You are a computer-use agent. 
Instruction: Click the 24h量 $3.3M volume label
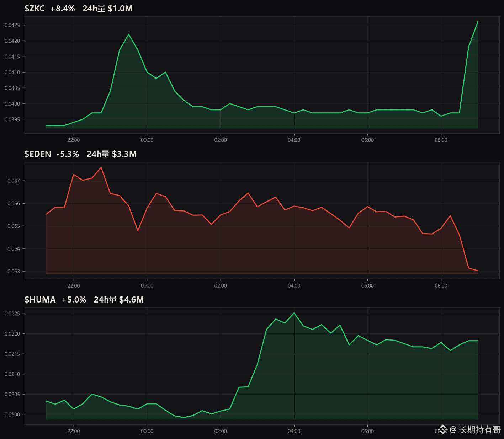tap(112, 154)
